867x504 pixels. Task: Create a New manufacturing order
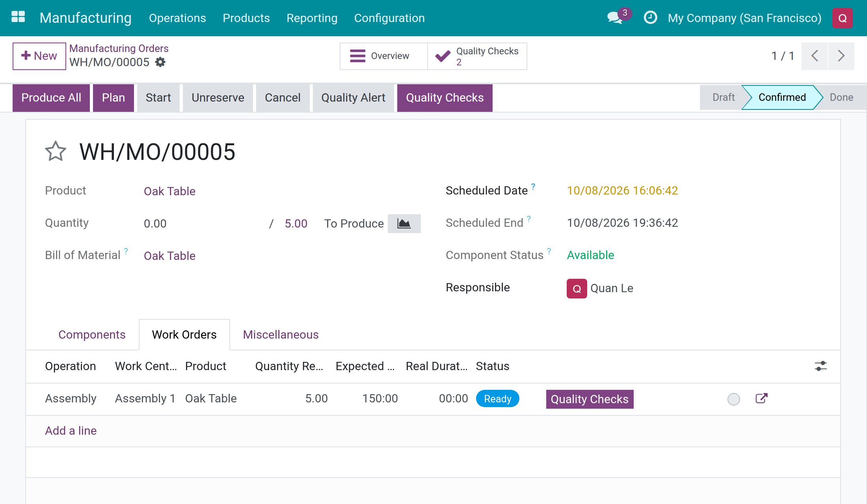click(x=39, y=56)
